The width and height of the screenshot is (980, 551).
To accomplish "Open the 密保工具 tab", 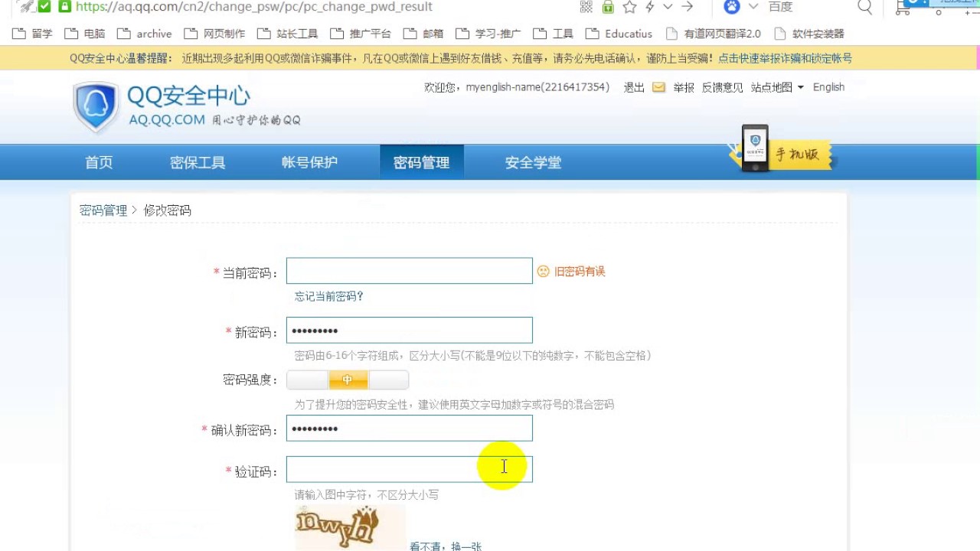I will pyautogui.click(x=198, y=162).
